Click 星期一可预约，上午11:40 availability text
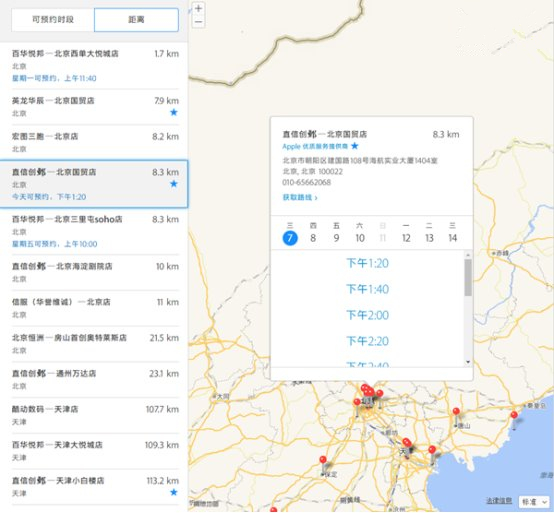The width and height of the screenshot is (554, 513). pyautogui.click(x=54, y=78)
